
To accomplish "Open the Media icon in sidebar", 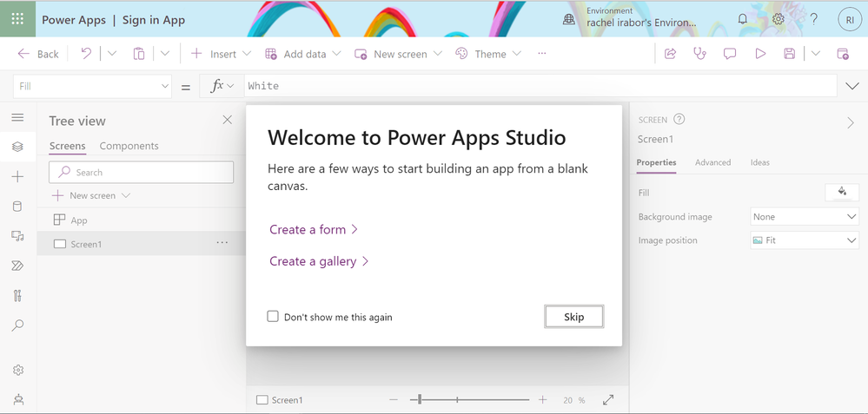I will pos(17,236).
